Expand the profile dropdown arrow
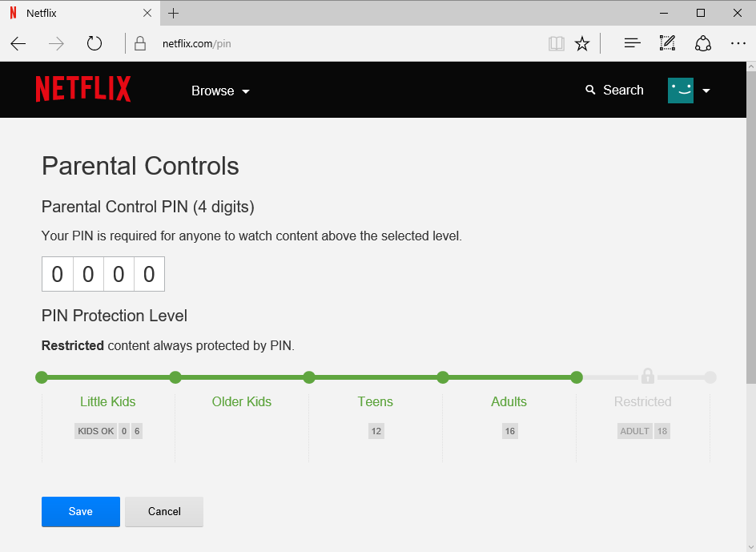Image resolution: width=756 pixels, height=552 pixels. (706, 91)
